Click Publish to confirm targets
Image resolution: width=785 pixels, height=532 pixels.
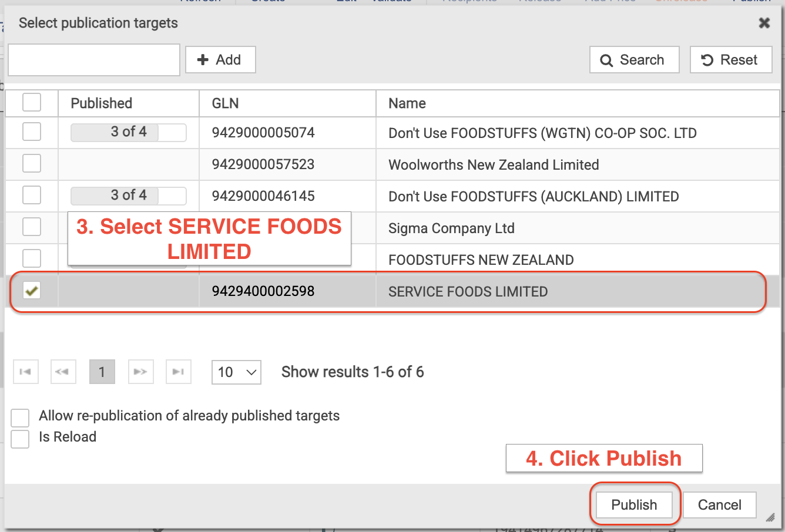[x=635, y=505]
